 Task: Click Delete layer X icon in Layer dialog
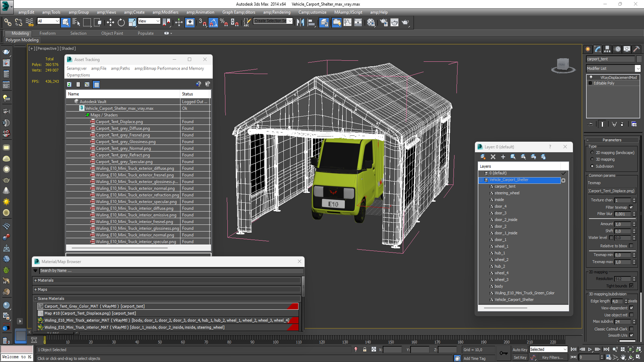coord(493,157)
